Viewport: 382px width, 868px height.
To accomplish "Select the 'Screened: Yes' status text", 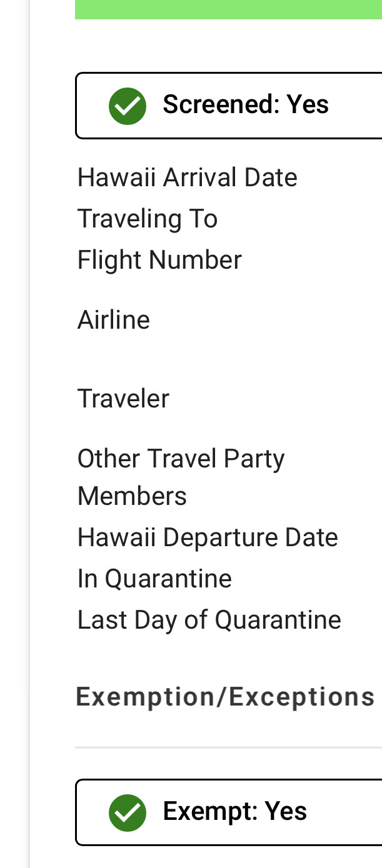I will tap(245, 104).
